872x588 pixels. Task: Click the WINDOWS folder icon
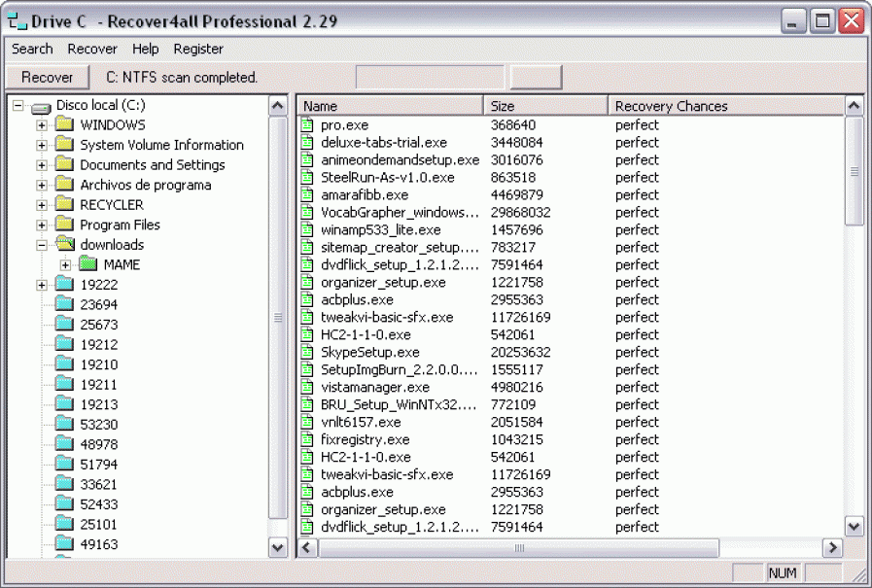click(x=64, y=125)
